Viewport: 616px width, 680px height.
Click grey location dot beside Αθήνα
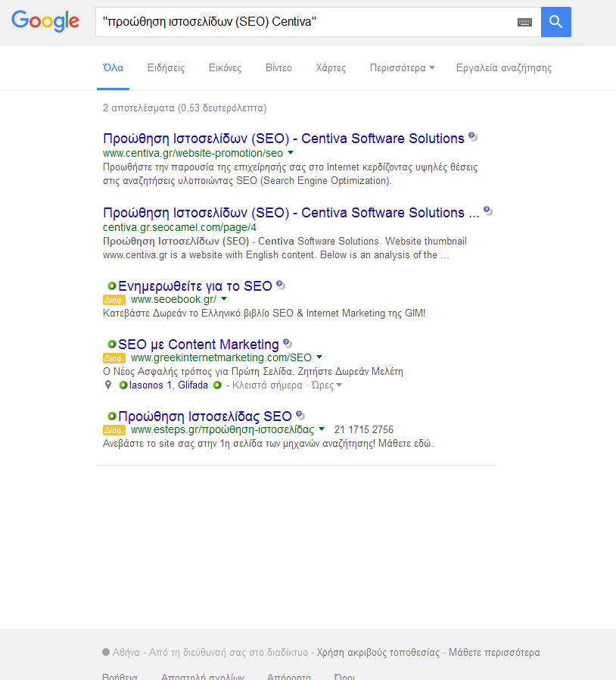(x=106, y=652)
